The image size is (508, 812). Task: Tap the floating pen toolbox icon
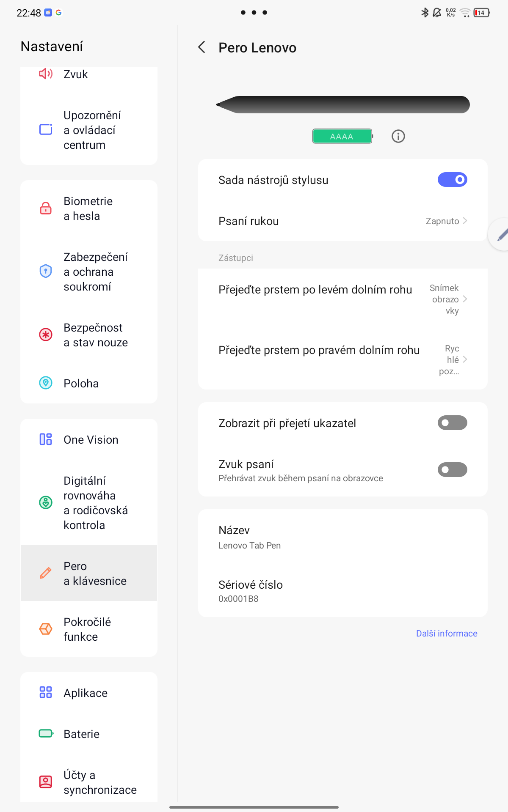501,235
